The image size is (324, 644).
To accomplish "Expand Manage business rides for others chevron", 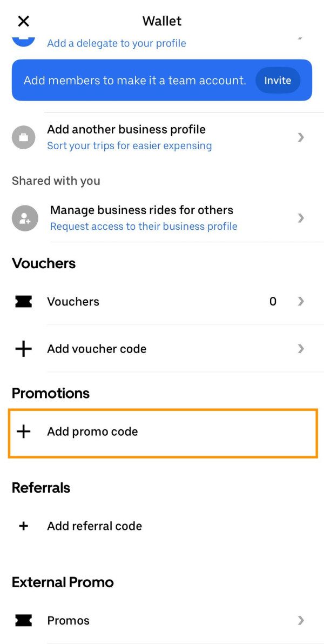I will click(x=301, y=218).
